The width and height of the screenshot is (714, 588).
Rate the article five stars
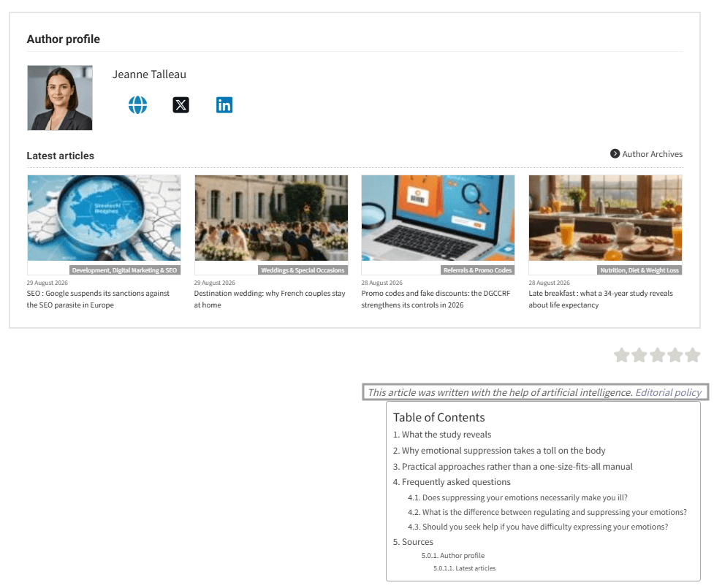coord(693,355)
